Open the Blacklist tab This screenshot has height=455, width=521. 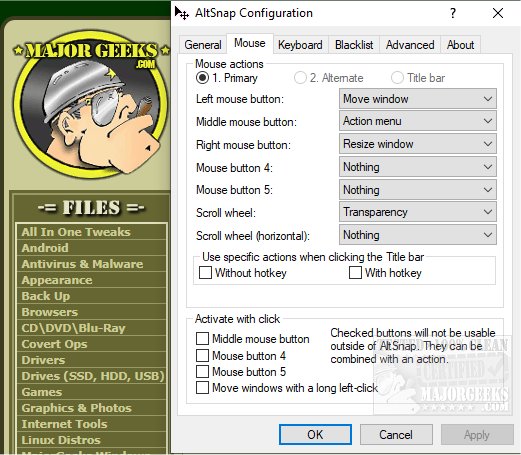pyautogui.click(x=354, y=45)
